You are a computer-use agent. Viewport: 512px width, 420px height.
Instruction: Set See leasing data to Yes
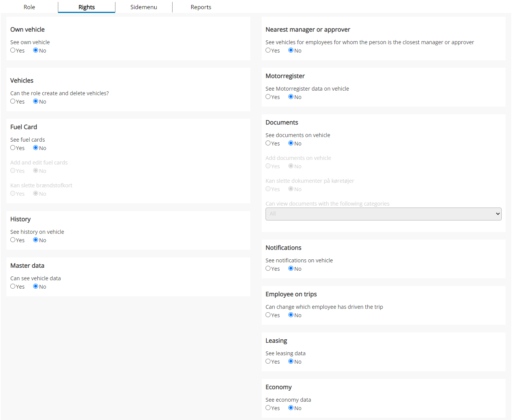point(268,361)
